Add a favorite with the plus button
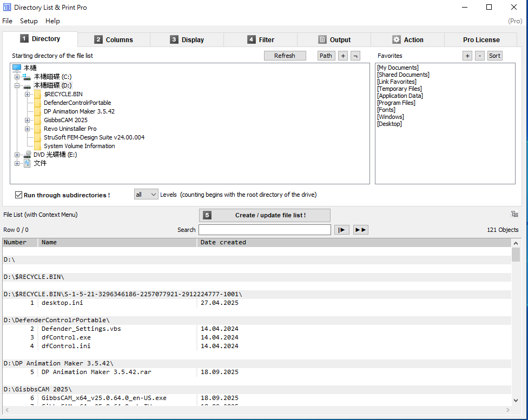528x420 pixels. (x=467, y=56)
